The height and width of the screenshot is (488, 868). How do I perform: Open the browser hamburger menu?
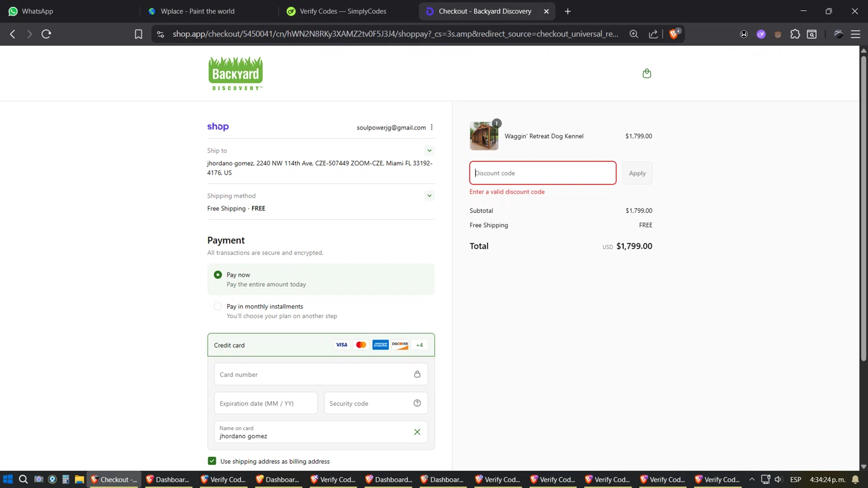click(x=855, y=34)
